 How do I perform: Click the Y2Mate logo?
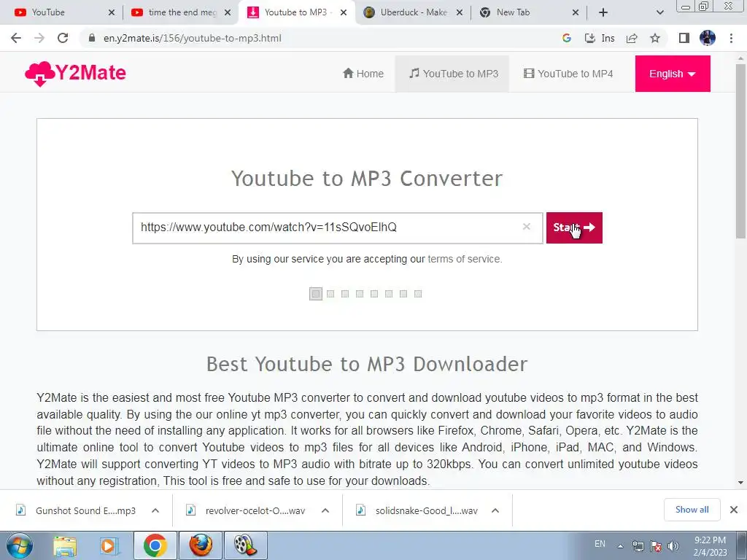75,74
